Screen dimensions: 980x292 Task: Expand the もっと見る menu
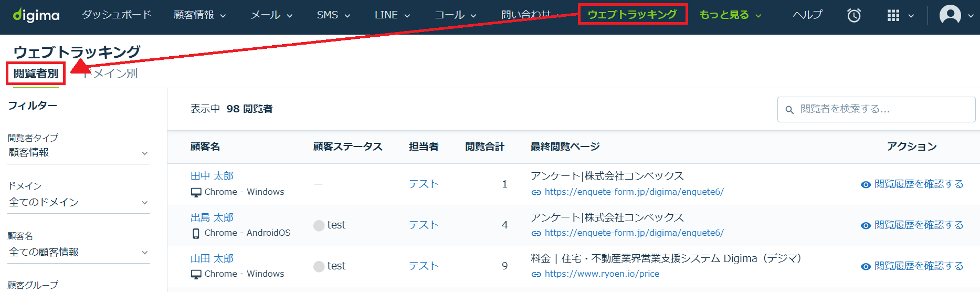click(730, 15)
